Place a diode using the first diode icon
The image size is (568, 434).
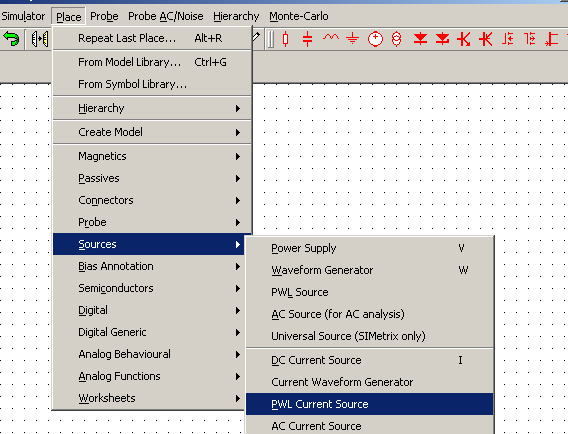(420, 39)
